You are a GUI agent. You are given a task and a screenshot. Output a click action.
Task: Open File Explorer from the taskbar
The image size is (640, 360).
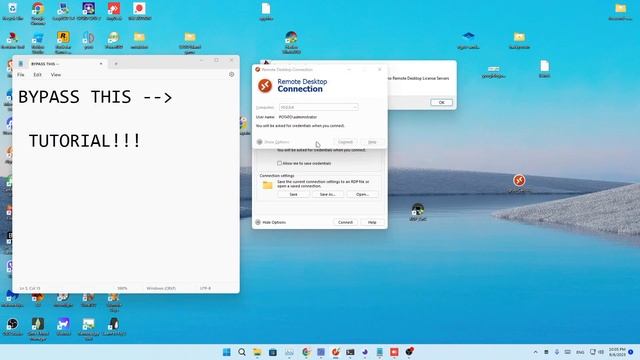pyautogui.click(x=257, y=352)
